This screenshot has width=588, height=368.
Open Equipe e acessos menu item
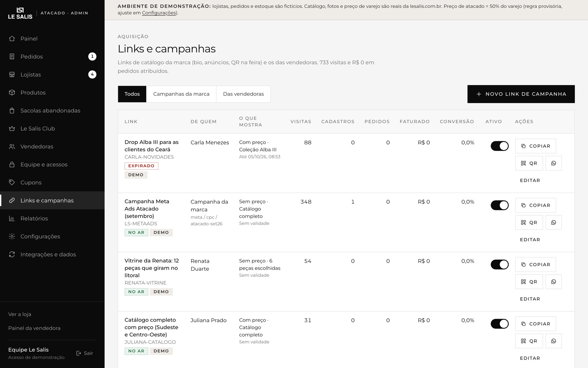(x=52, y=164)
